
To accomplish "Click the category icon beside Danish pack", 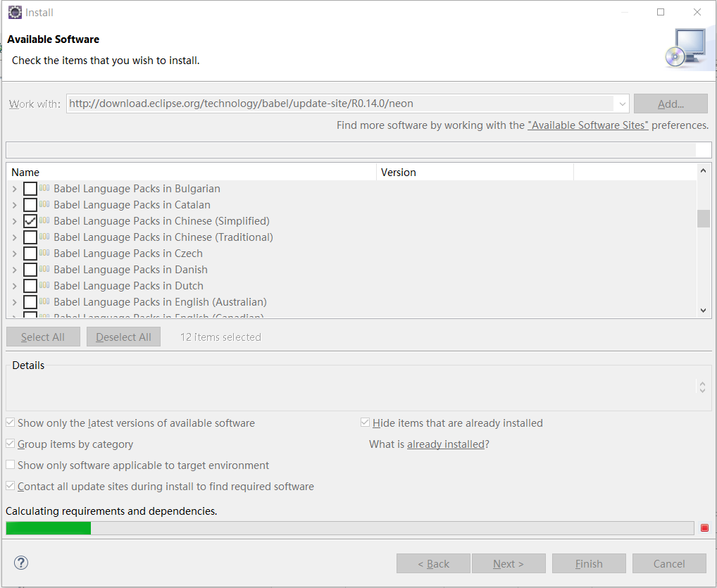I will click(x=44, y=269).
